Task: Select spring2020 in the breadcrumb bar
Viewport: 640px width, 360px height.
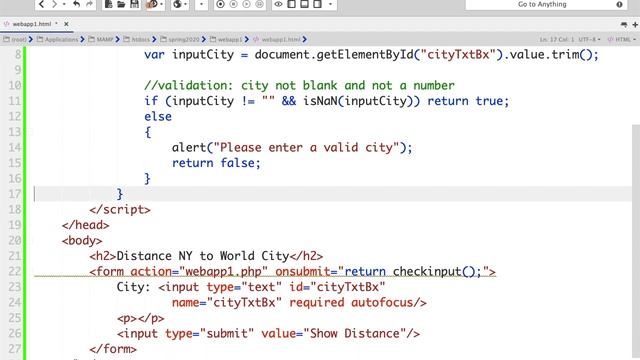Action: tap(180, 40)
